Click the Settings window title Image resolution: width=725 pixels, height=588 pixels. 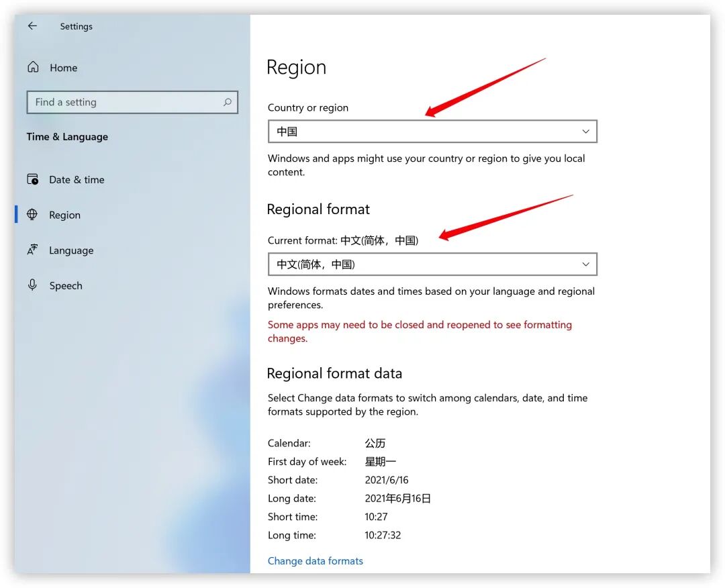(77, 26)
